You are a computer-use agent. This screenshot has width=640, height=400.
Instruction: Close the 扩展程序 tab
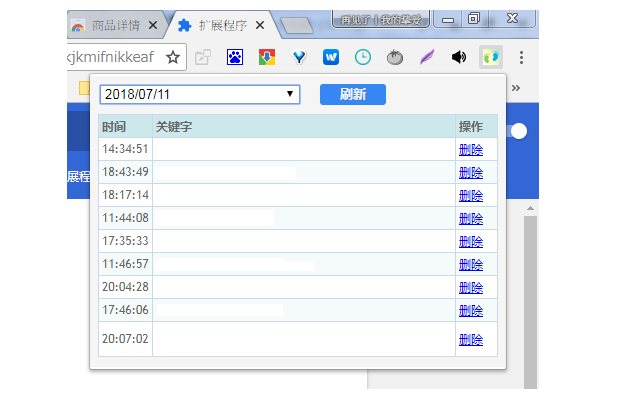[x=260, y=25]
